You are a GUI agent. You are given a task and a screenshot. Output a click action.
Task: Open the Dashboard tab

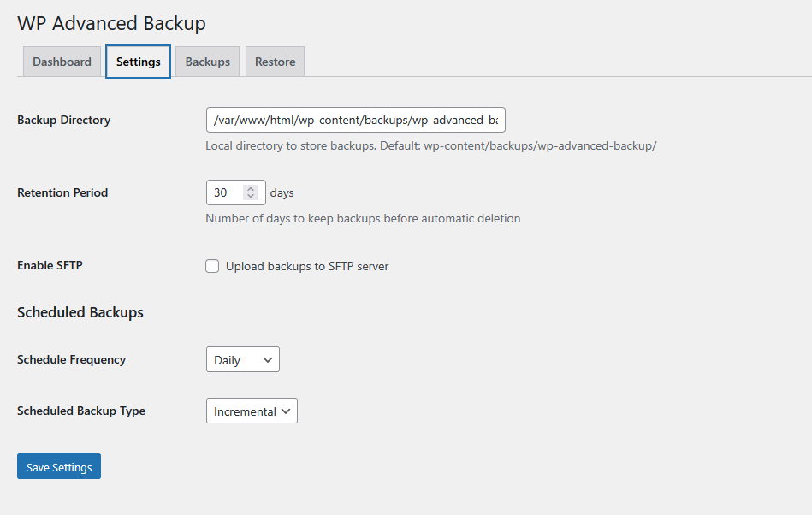[x=62, y=62]
